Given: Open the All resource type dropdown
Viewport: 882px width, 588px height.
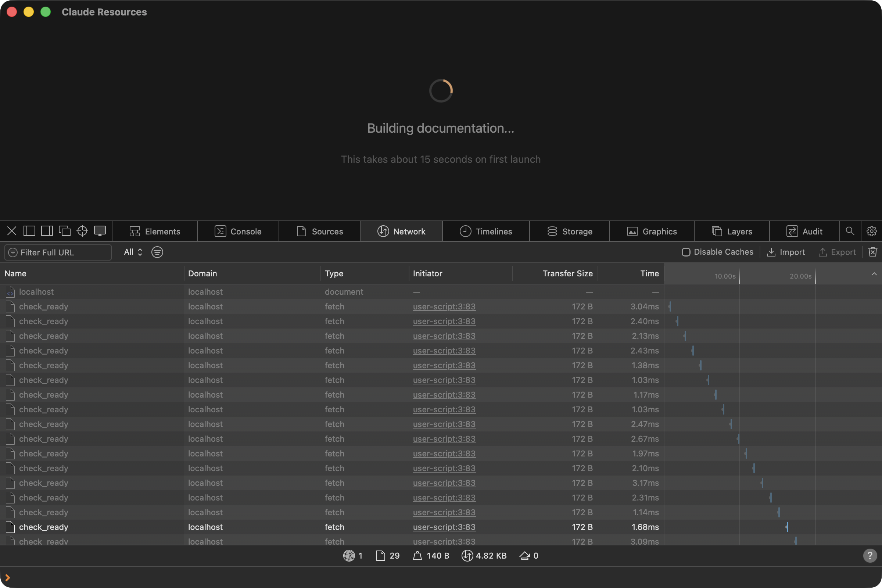Looking at the screenshot, I should click(x=133, y=252).
